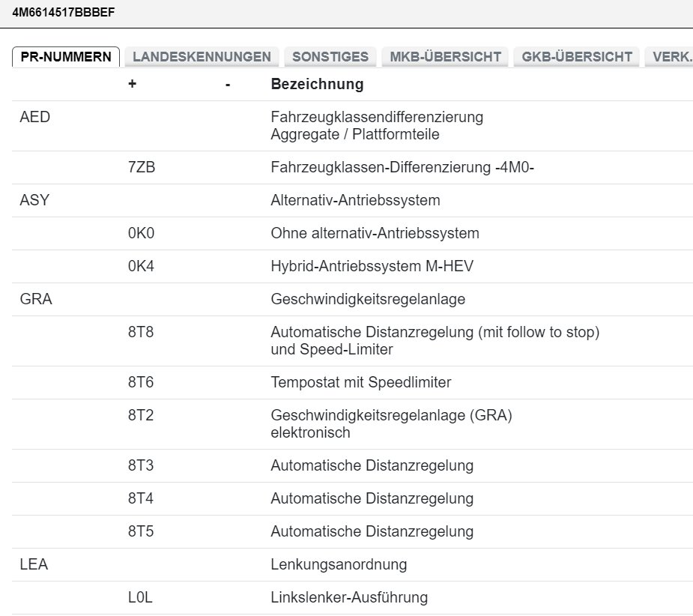Select the LEA group label
Image resolution: width=693 pixels, height=616 pixels.
point(34,565)
